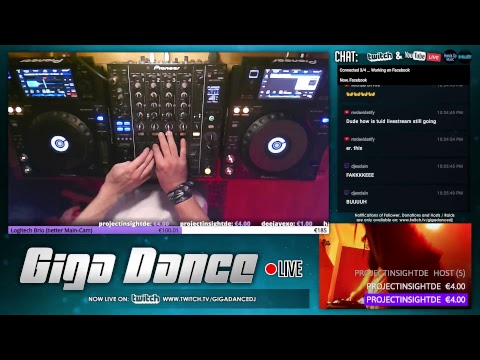Click the Twitch logo in the bottom banner

tap(146, 299)
